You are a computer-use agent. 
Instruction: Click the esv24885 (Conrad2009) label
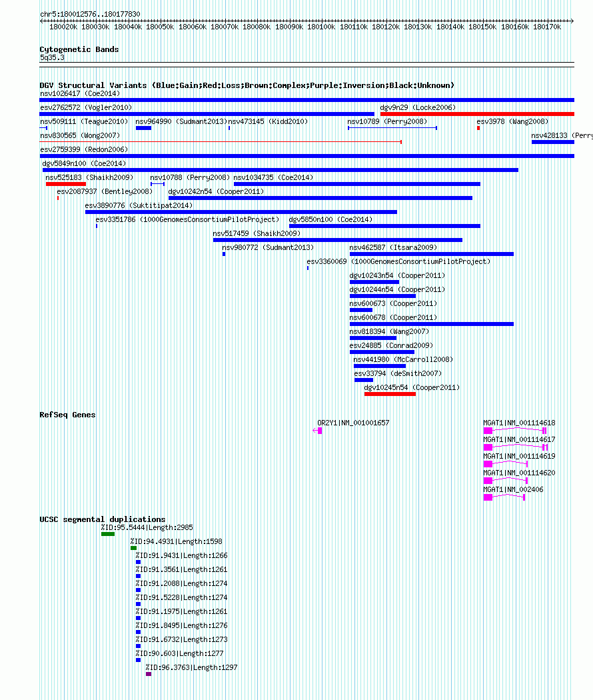coord(391,346)
